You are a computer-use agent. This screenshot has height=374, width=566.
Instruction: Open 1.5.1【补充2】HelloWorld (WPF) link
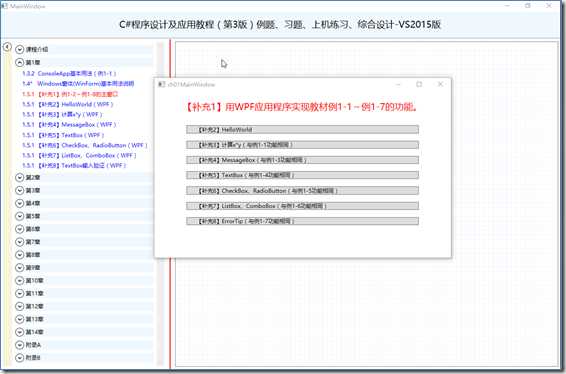tap(68, 104)
